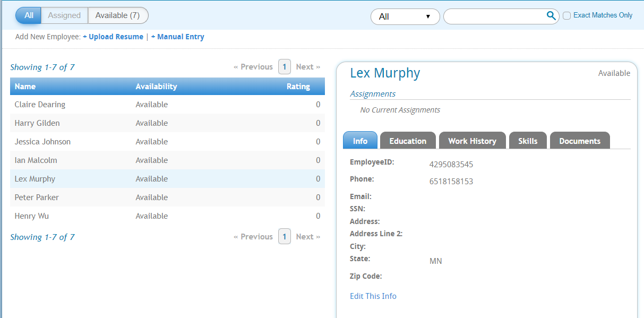Sort by the Name column header

(25, 87)
